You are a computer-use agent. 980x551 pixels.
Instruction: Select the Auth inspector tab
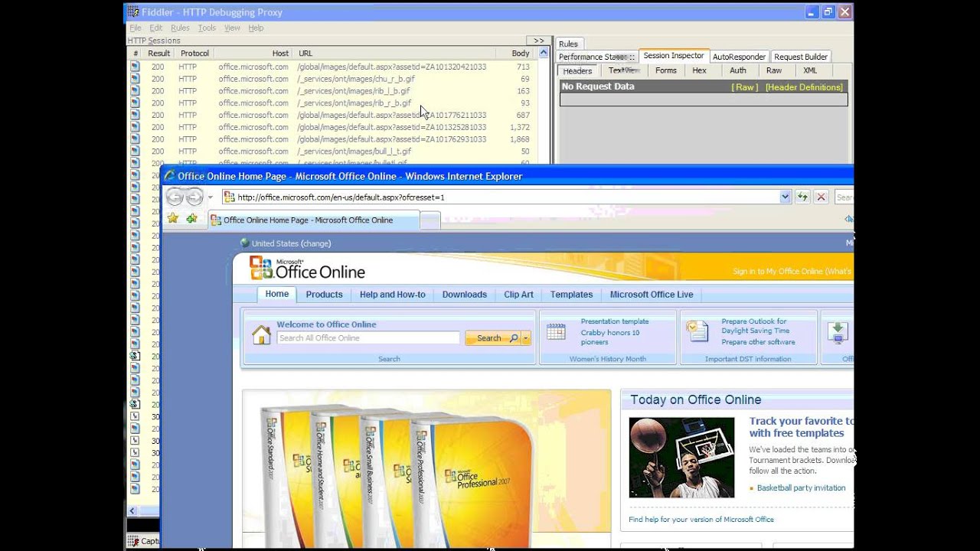(x=738, y=70)
